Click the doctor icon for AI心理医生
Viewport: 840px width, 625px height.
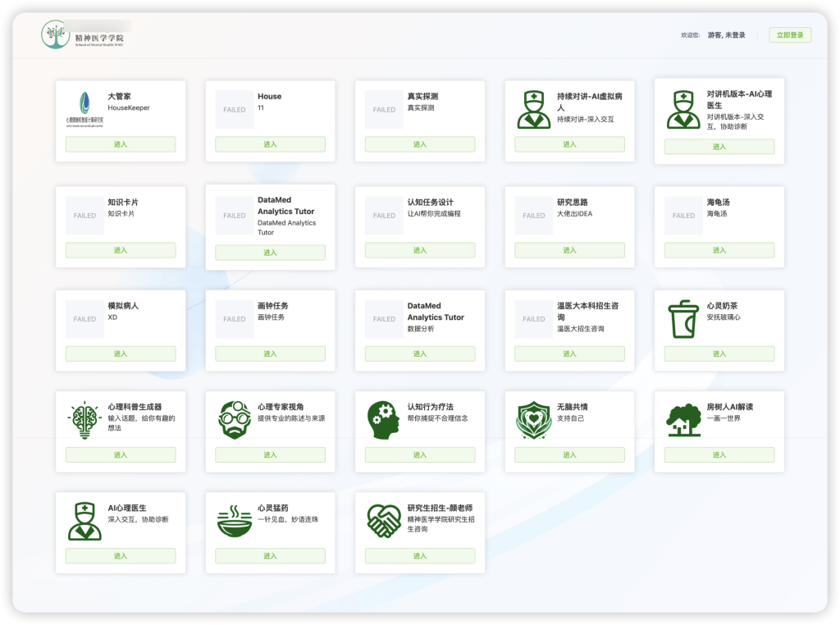[84, 522]
